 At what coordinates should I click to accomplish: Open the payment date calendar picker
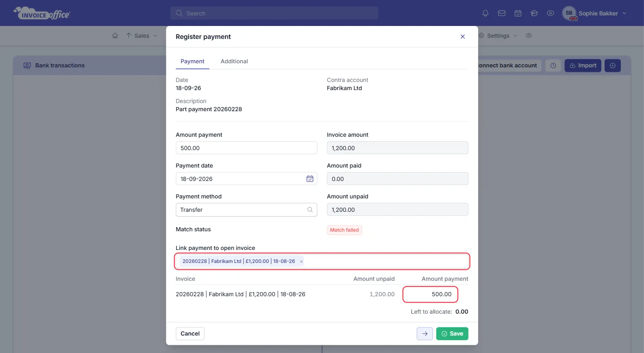click(x=310, y=179)
